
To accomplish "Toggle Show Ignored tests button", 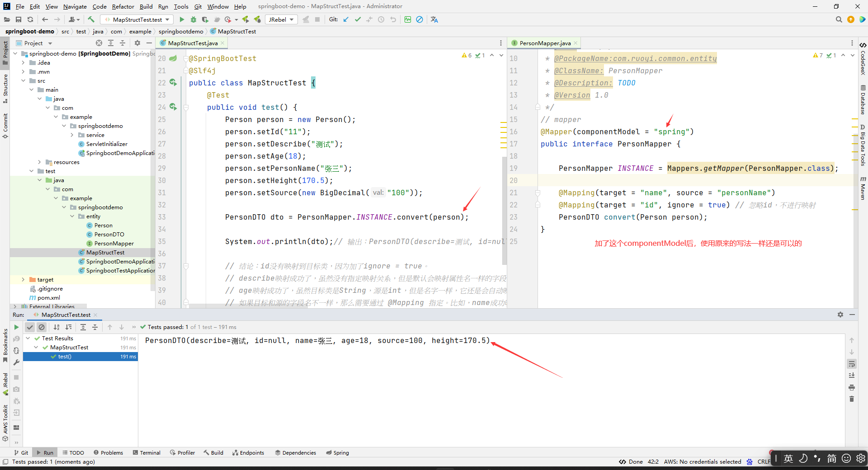I will (42, 327).
